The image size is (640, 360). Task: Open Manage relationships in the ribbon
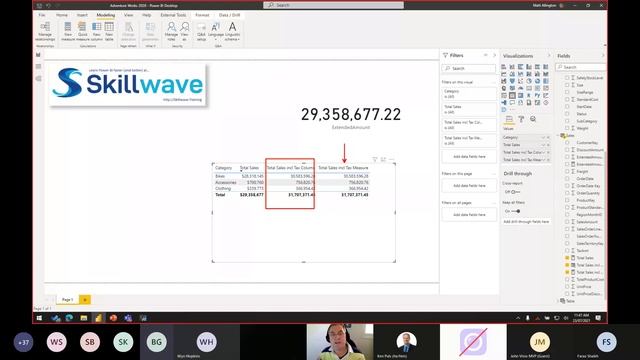pyautogui.click(x=45, y=31)
